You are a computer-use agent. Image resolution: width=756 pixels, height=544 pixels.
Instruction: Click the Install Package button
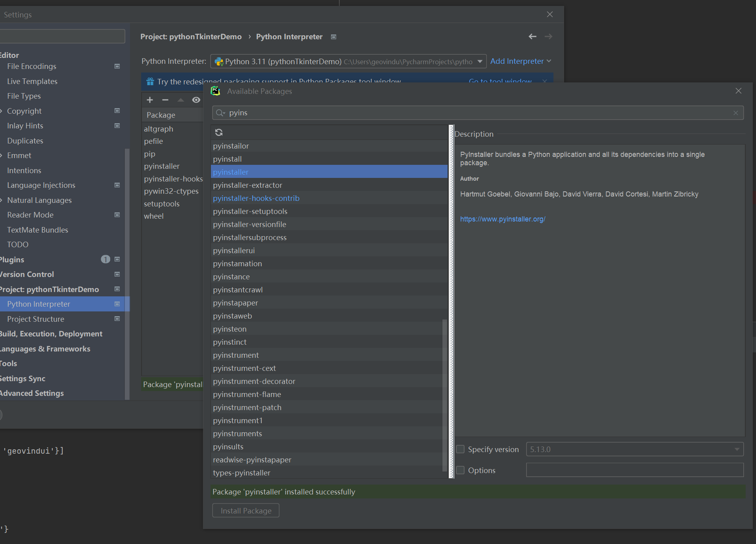tap(246, 511)
